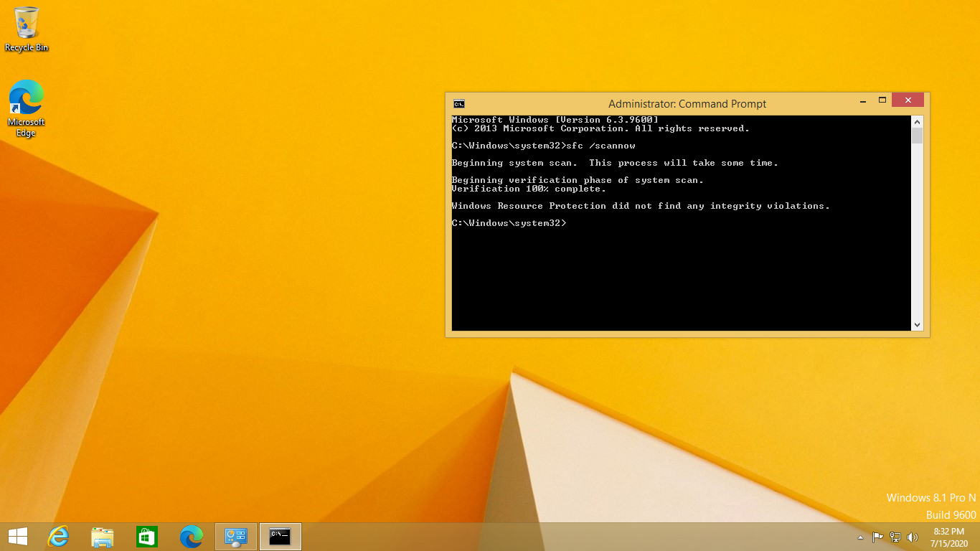Image resolution: width=980 pixels, height=551 pixels.
Task: Open the volume speaker tray icon
Action: point(913,537)
